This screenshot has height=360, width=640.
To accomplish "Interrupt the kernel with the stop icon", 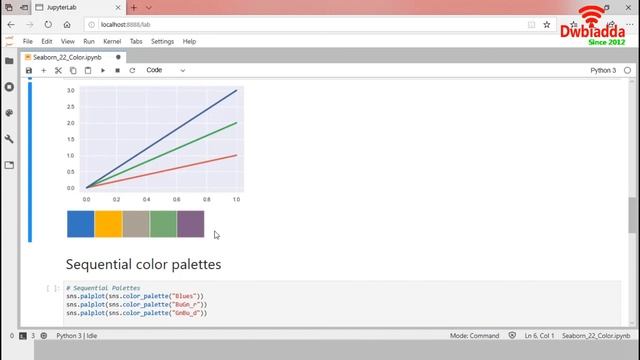I will tap(118, 71).
